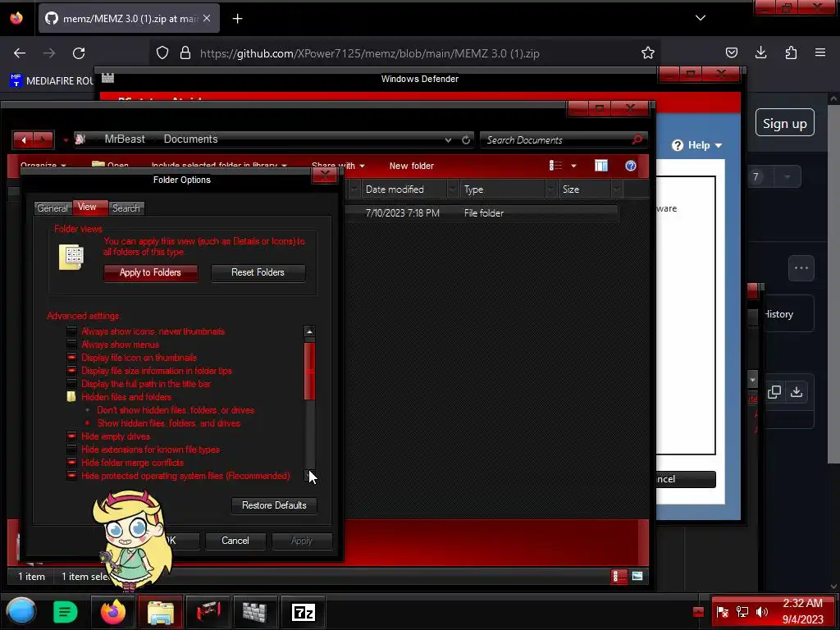Open 7-Zip from the taskbar
This screenshot has height=630, width=840.
pos(304,612)
